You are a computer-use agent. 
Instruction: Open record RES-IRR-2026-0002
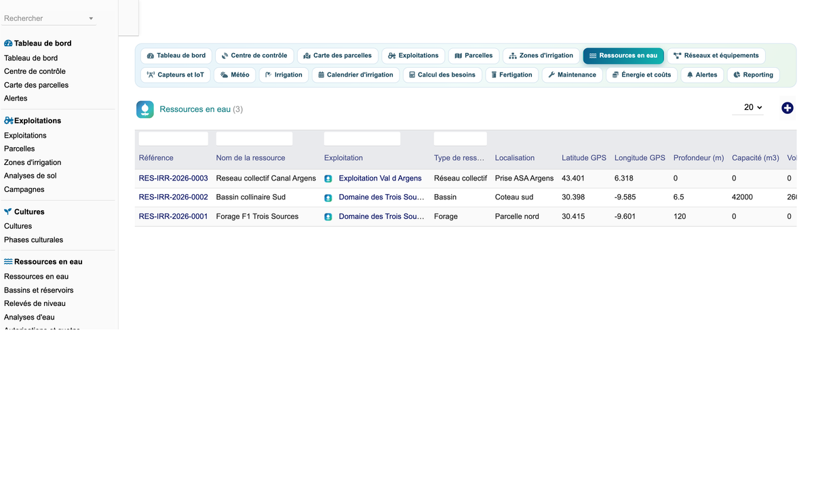click(173, 197)
